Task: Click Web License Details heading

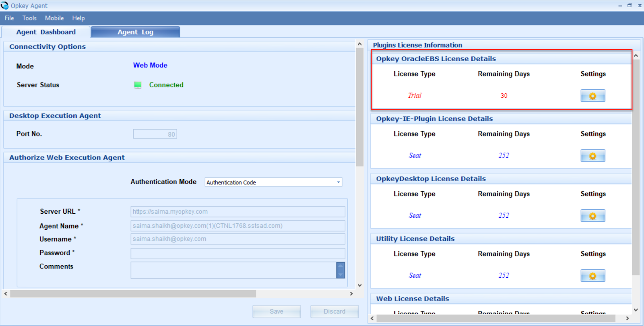Action: 413,299
